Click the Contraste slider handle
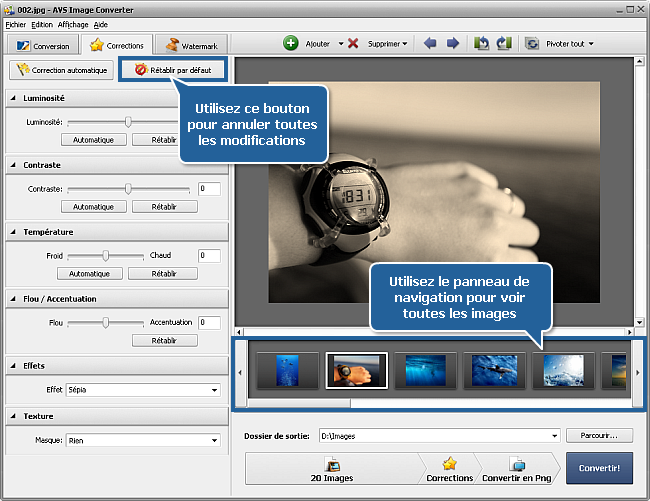This screenshot has width=650, height=501. pyautogui.click(x=128, y=188)
